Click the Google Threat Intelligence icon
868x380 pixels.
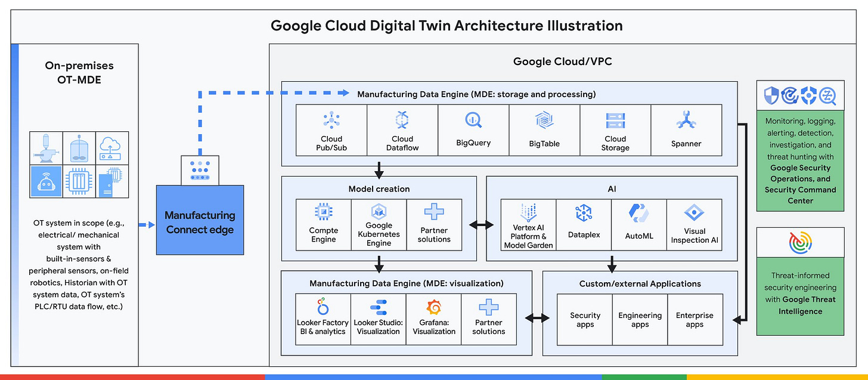pos(800,242)
